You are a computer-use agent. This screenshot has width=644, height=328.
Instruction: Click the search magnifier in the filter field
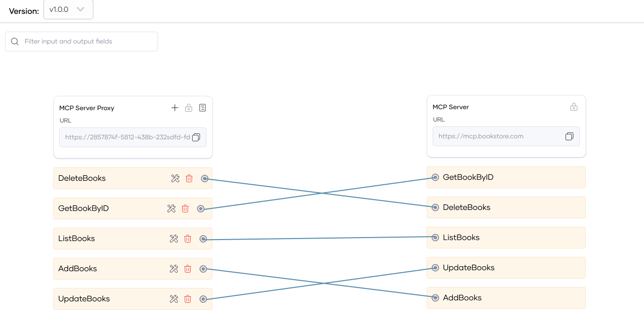pyautogui.click(x=15, y=41)
